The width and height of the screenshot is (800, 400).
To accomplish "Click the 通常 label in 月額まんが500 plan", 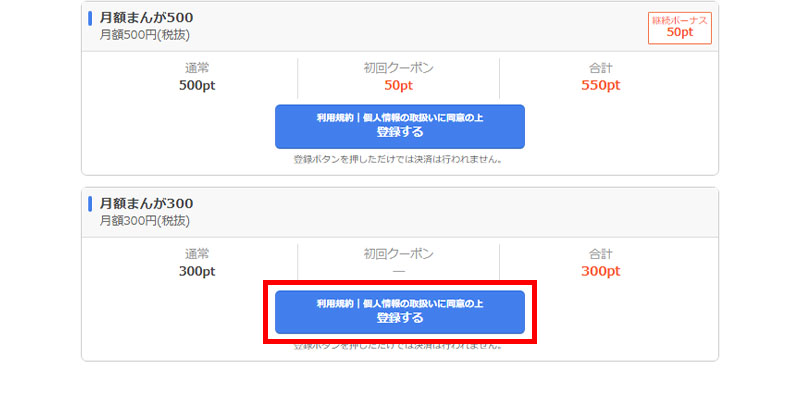I will tap(197, 68).
